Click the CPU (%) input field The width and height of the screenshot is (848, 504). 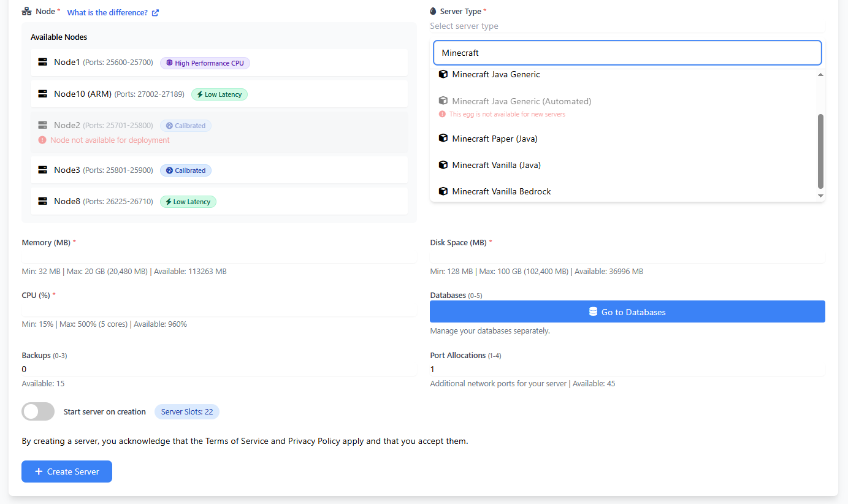pos(219,309)
